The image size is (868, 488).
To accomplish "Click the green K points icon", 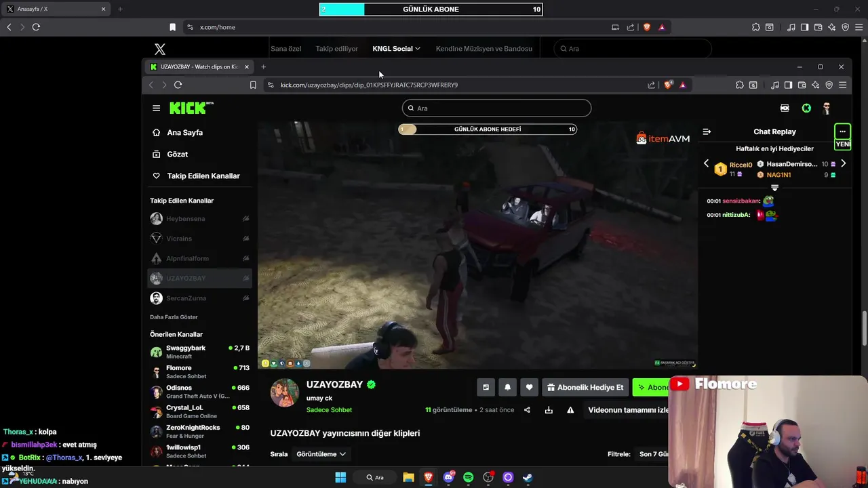I will pyautogui.click(x=806, y=108).
